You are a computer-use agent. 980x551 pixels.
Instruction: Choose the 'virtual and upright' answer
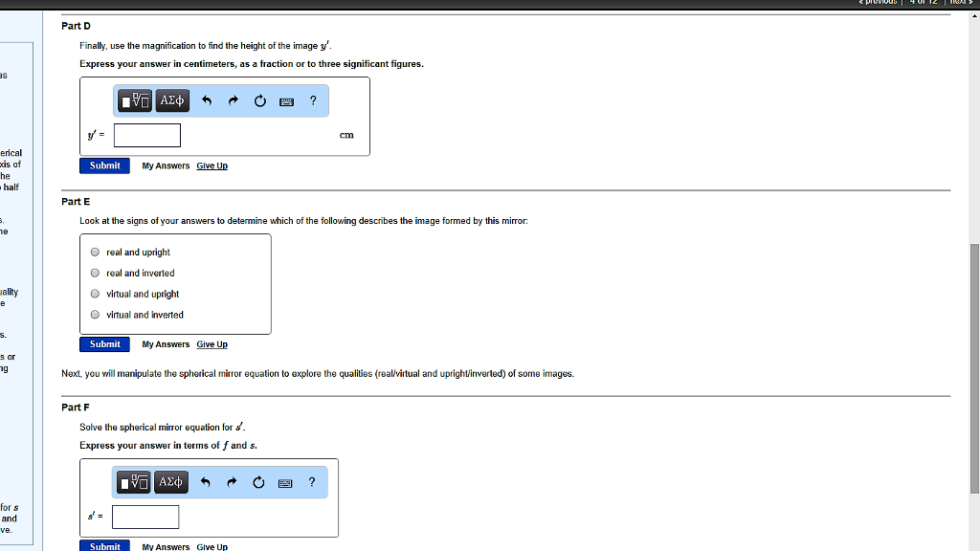coord(95,294)
